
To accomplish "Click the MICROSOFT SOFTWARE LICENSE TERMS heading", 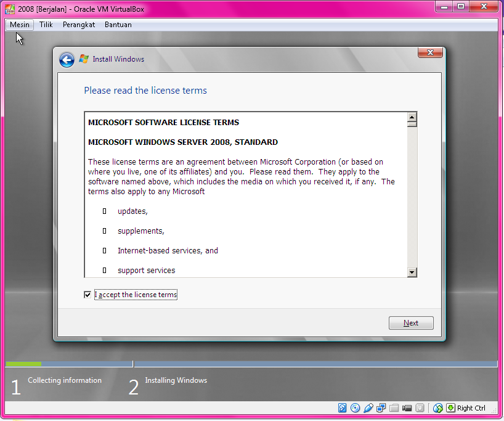I will (x=164, y=123).
